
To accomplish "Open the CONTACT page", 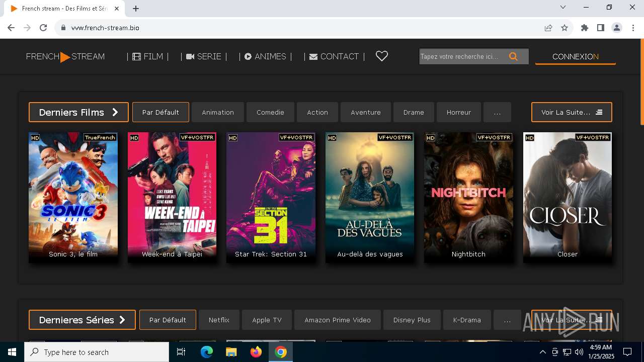I will (x=334, y=57).
